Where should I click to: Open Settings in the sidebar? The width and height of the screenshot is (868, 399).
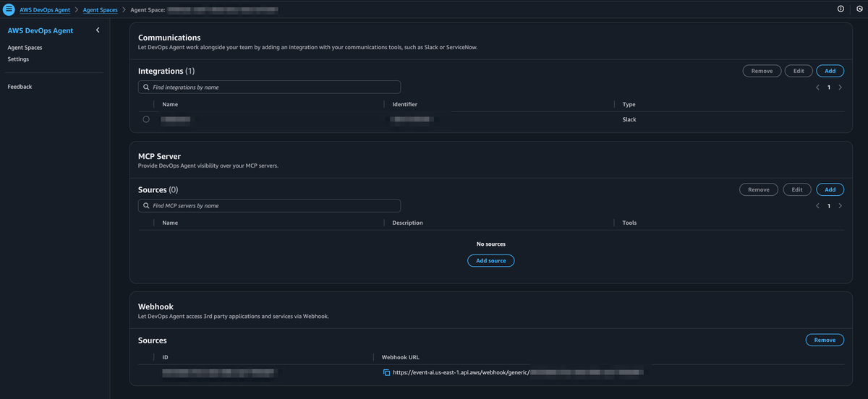[18, 59]
